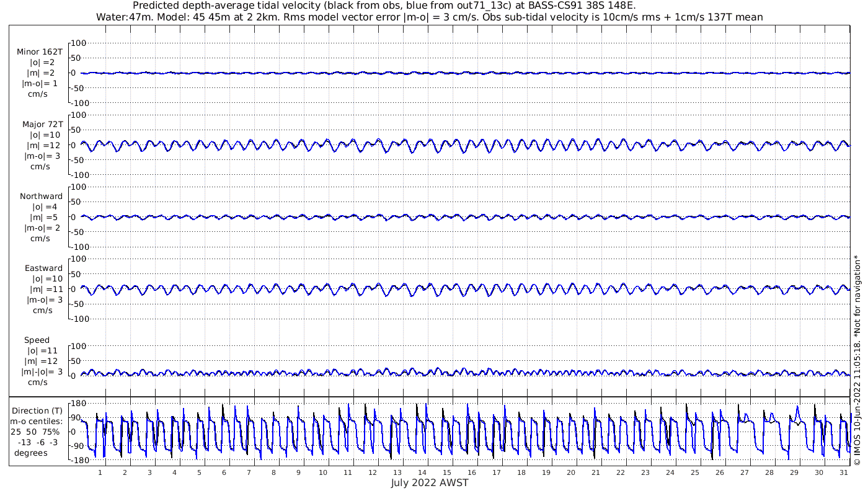Select the 'Northward' panel label
This screenshot has width=868, height=496.
tap(41, 196)
